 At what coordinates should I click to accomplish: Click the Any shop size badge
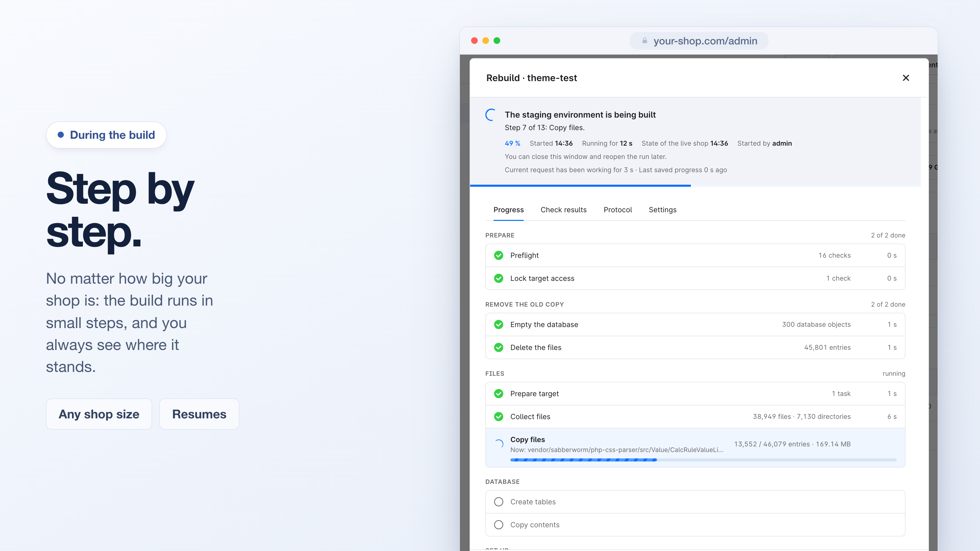click(x=99, y=414)
